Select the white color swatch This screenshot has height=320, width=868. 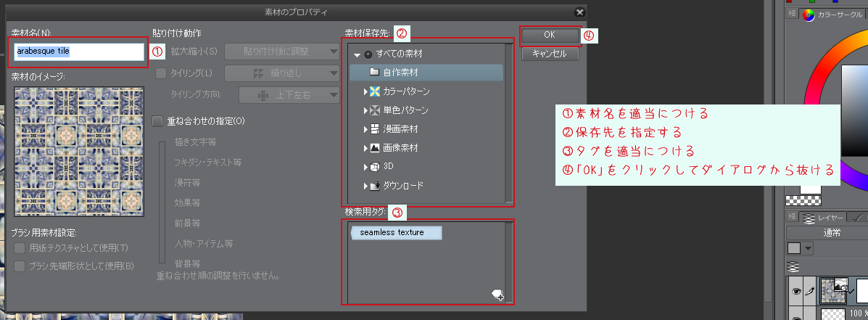tap(811, 189)
